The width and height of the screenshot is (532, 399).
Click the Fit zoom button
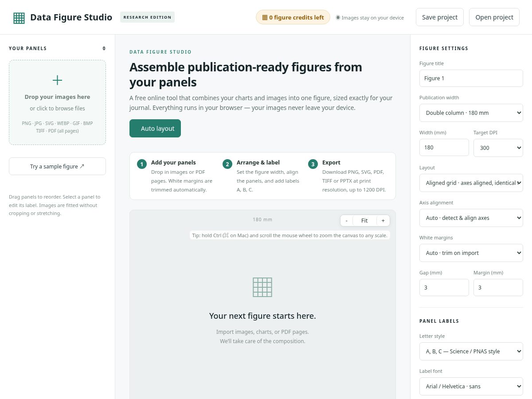point(364,220)
